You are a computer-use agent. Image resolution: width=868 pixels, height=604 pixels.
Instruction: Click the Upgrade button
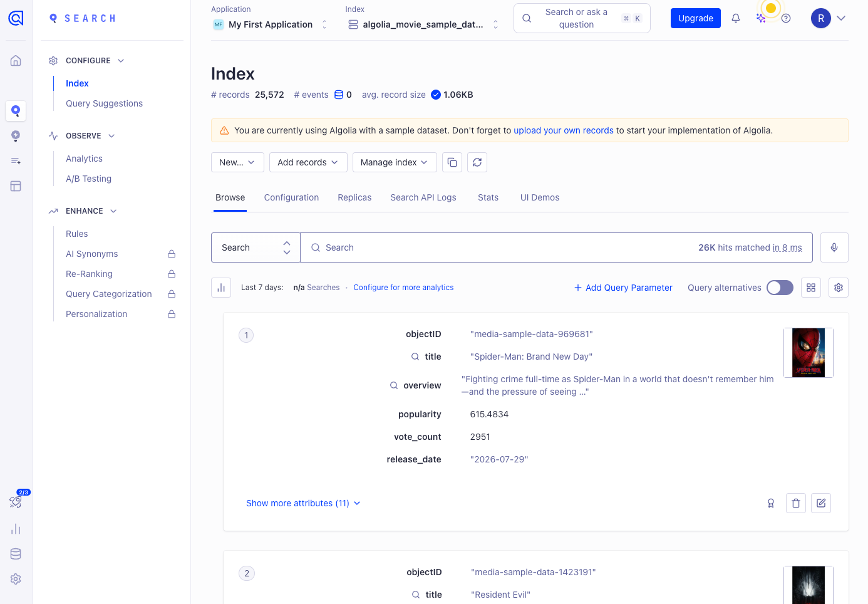coord(696,18)
